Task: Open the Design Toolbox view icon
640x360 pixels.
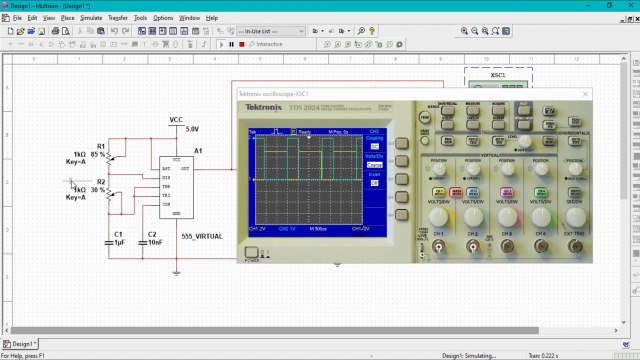Action: (x=142, y=31)
